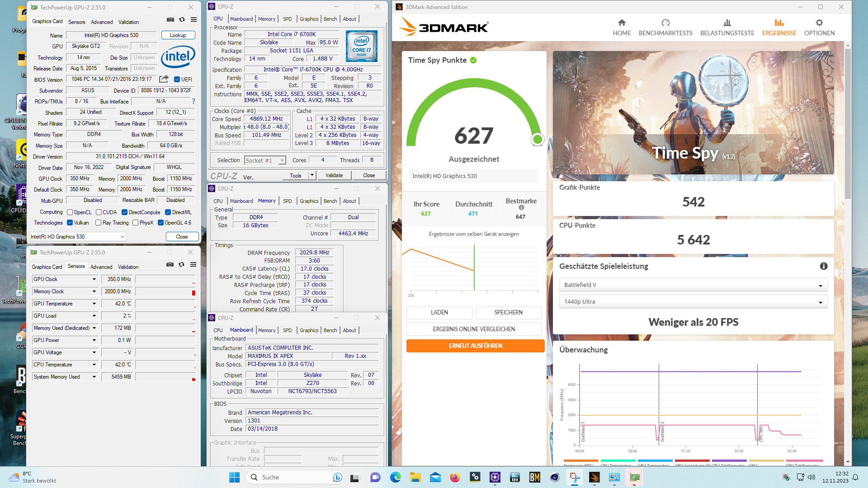The height and width of the screenshot is (488, 868).
Task: Toggle OpenCL checkbox
Action: 70,212
